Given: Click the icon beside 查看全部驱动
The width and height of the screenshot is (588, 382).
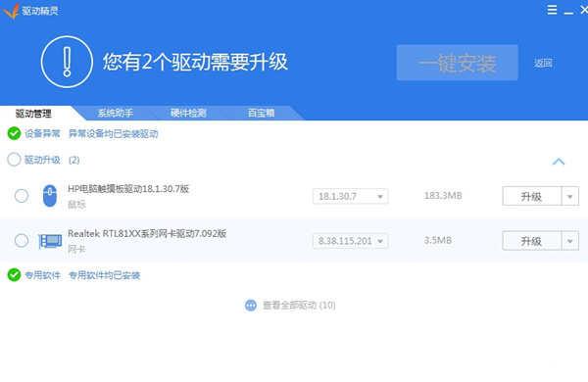Looking at the screenshot, I should (x=251, y=306).
